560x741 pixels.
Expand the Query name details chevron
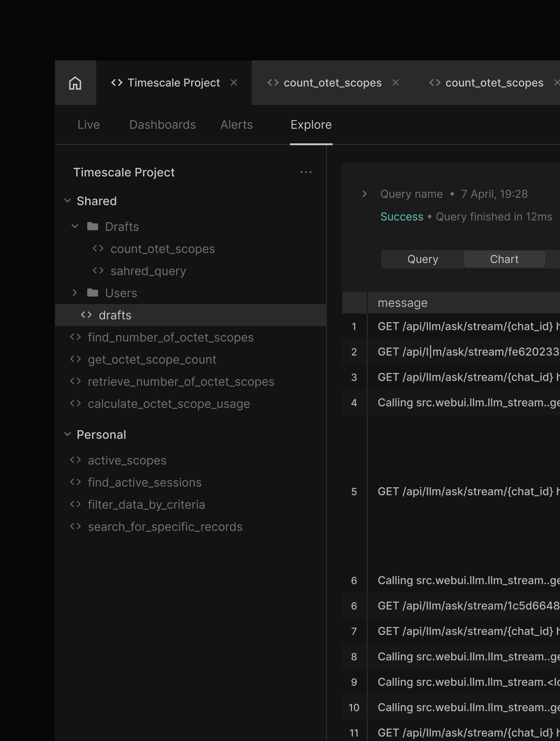(364, 194)
